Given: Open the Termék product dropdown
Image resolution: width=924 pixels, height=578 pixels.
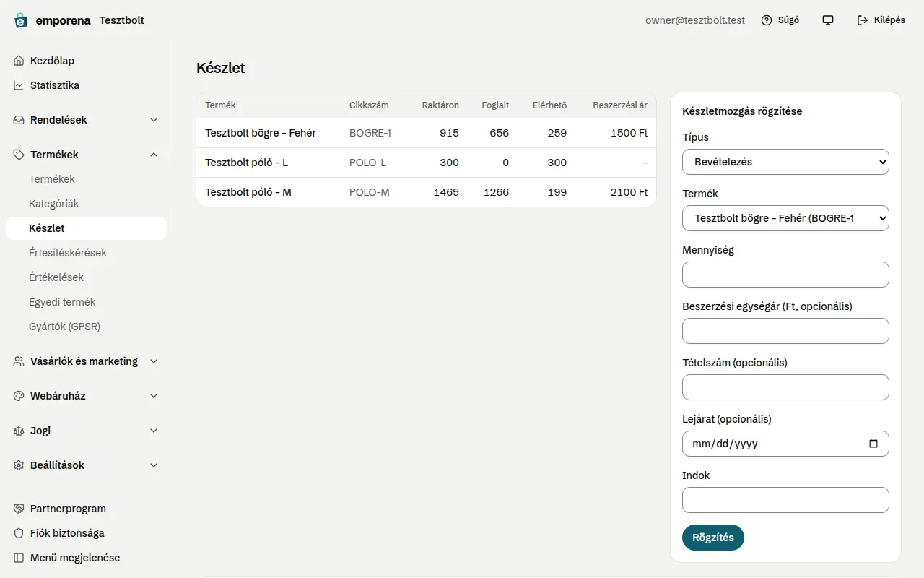Looking at the screenshot, I should click(785, 218).
